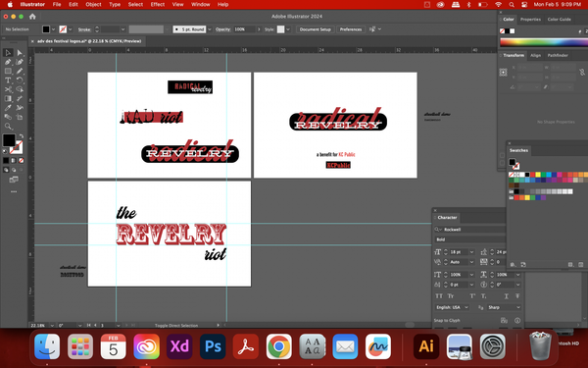Image resolution: width=588 pixels, height=368 pixels.
Task: Open the zoom level dropdown at 22.18%
Action: tap(52, 325)
